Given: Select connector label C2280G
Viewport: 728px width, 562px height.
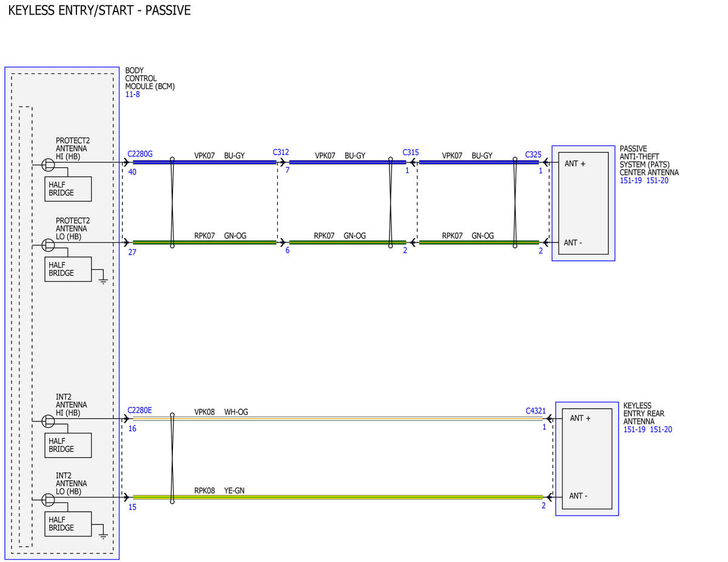Looking at the screenshot, I should pos(140,154).
